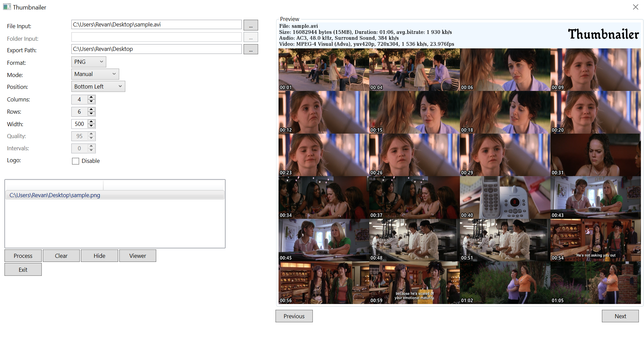Click the 00:40 telephone thumbnail
Viewport: 644px width, 361px height.
[505, 197]
